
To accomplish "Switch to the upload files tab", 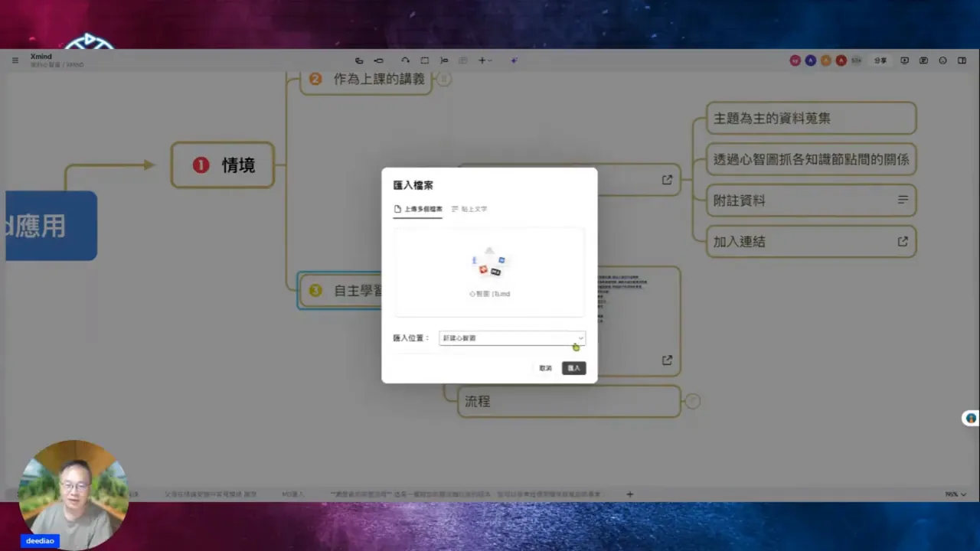I will pyautogui.click(x=418, y=209).
